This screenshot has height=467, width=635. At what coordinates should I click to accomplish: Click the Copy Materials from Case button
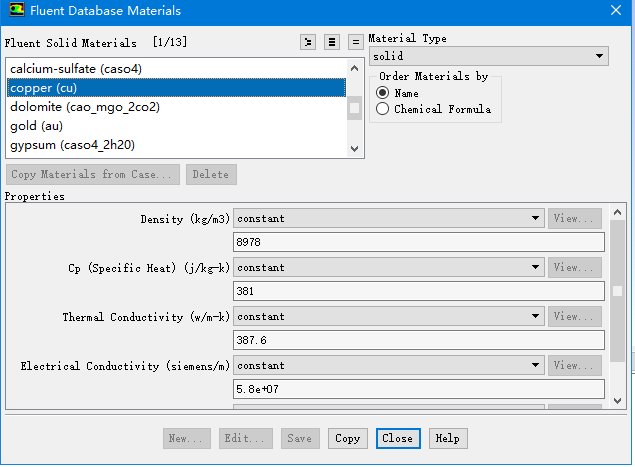coord(93,174)
